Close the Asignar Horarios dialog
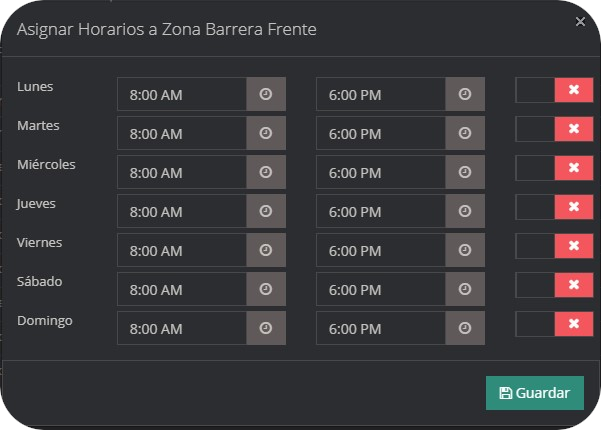602x430 pixels. click(x=580, y=21)
